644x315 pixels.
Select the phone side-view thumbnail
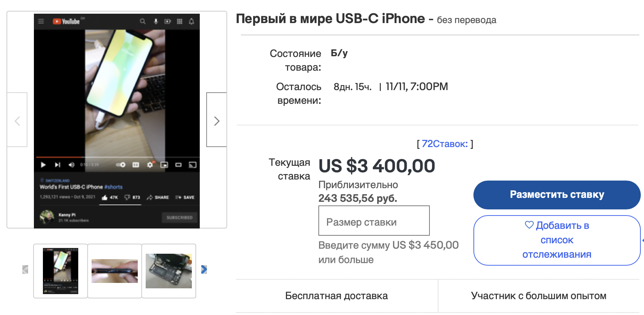click(x=115, y=271)
